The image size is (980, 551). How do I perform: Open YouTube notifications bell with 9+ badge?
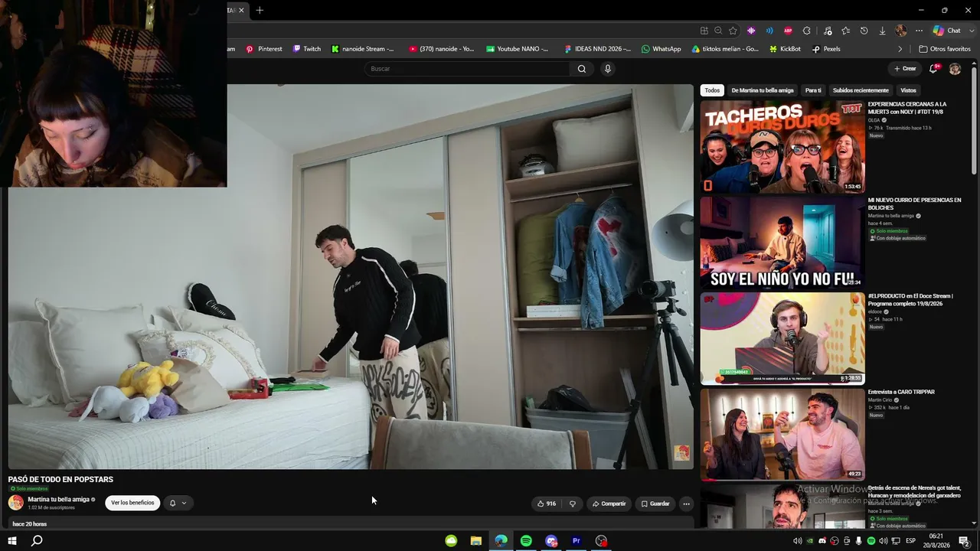[x=933, y=69]
